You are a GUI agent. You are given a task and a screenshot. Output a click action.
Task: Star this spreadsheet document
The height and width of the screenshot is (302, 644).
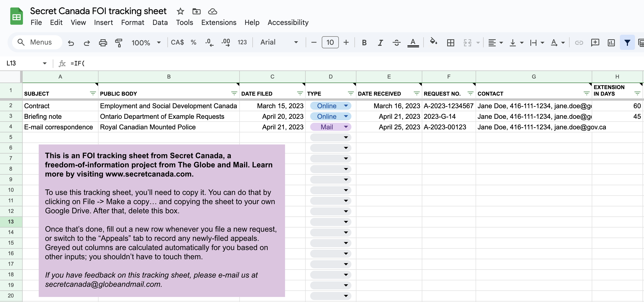pos(180,11)
